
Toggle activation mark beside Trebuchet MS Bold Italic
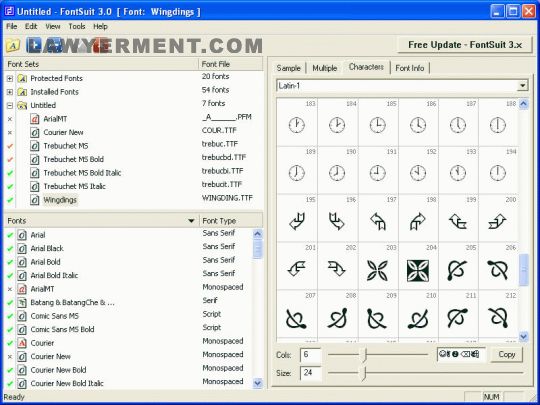tap(10, 173)
